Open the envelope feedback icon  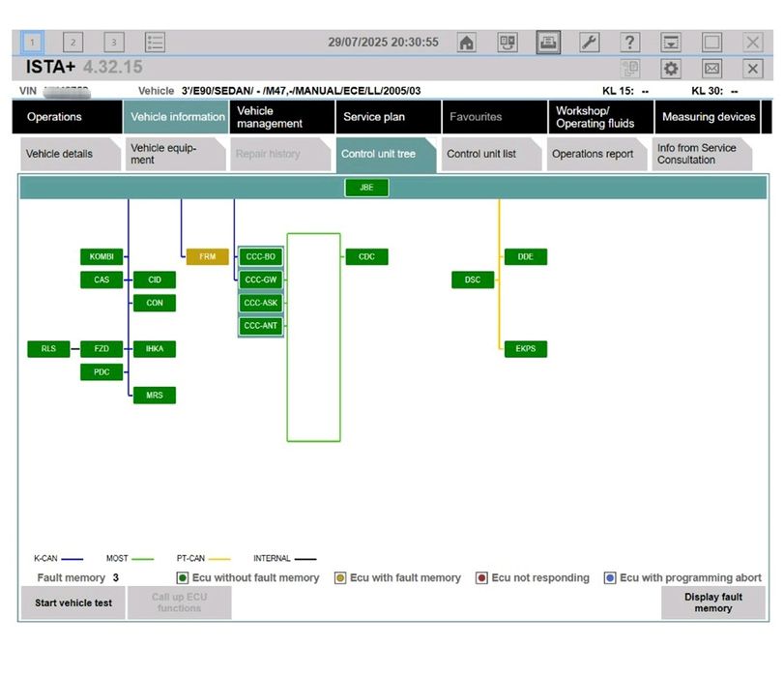(712, 69)
